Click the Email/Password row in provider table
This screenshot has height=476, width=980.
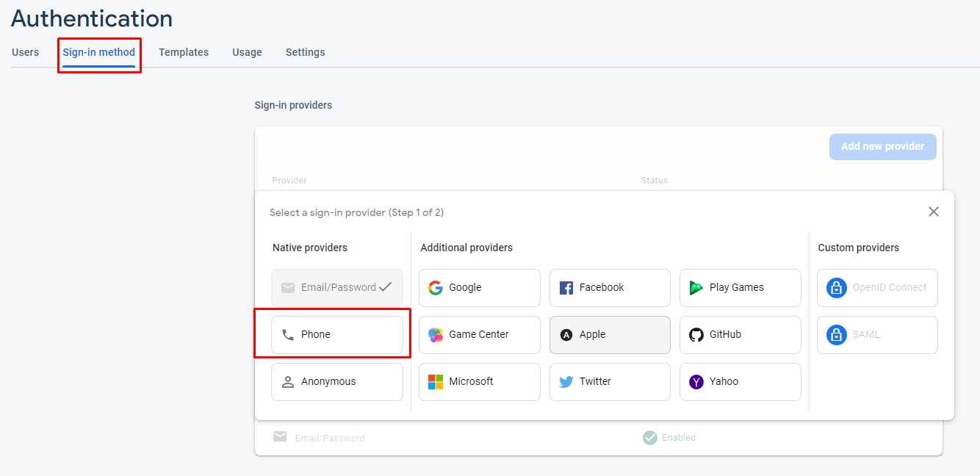pyautogui.click(x=599, y=438)
